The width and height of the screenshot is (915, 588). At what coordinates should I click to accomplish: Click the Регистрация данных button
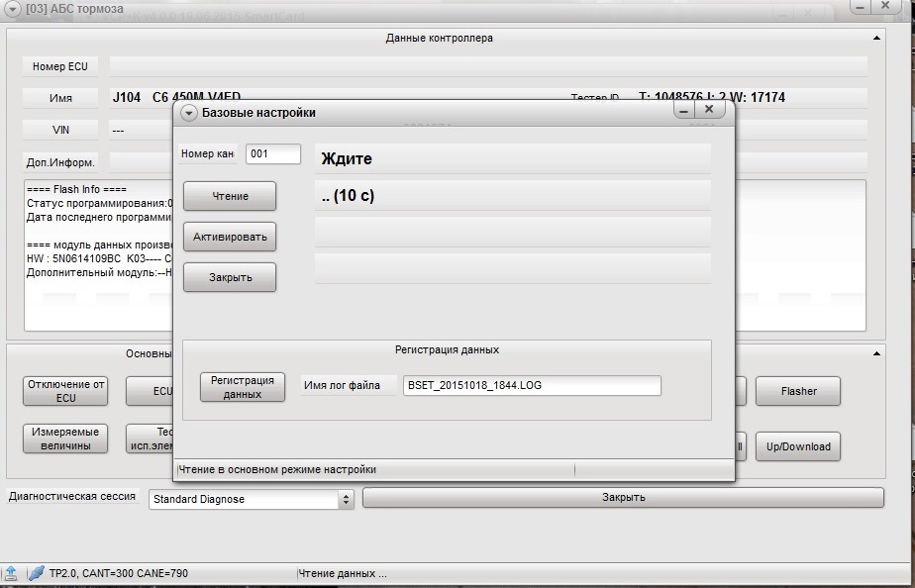click(243, 387)
